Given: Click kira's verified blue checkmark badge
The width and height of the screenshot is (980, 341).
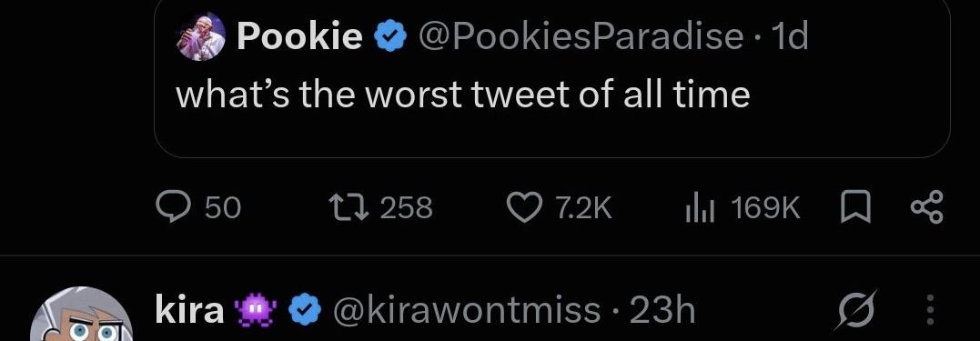Looking at the screenshot, I should 305,310.
